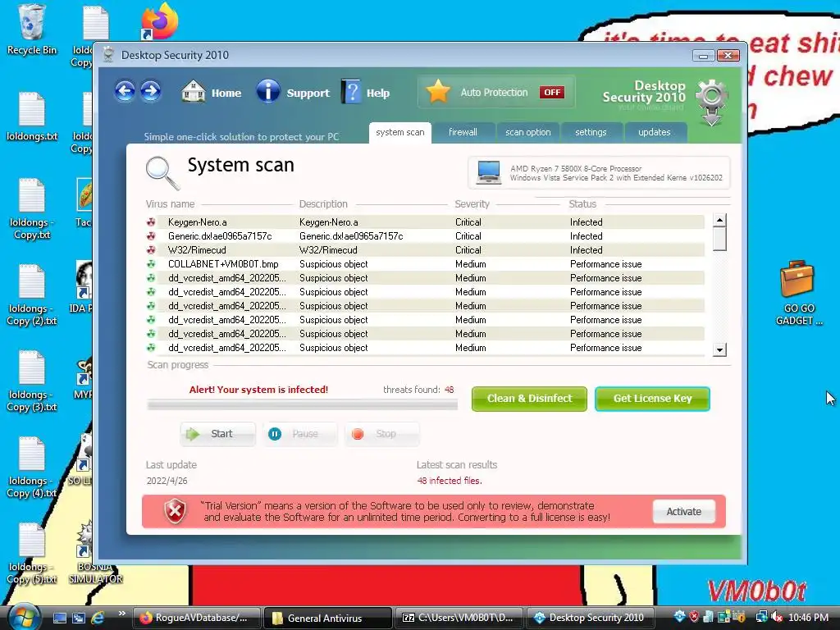This screenshot has height=630, width=840.
Task: Select the W32/Rimecud virus row
Action: tap(425, 249)
